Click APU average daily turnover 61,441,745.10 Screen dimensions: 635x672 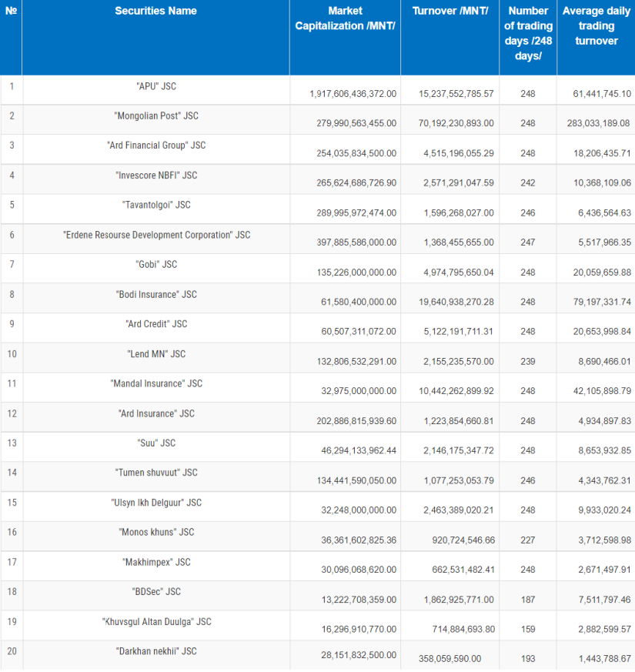[602, 93]
